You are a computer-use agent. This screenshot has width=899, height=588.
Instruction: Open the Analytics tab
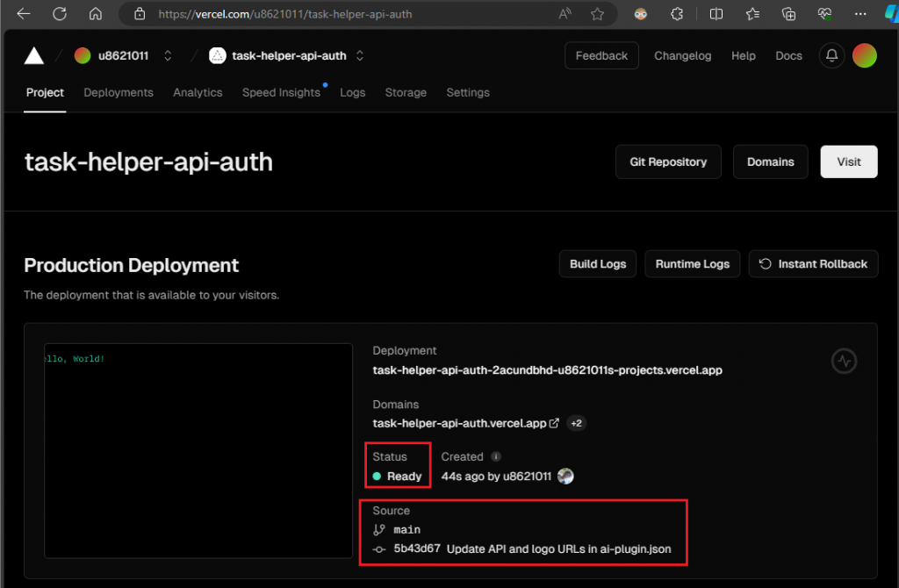tap(198, 92)
